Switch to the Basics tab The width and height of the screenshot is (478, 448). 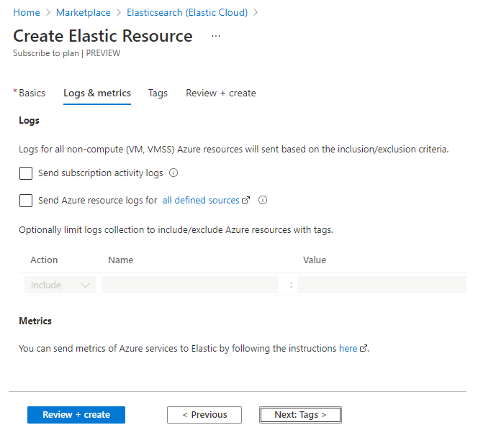coord(32,93)
